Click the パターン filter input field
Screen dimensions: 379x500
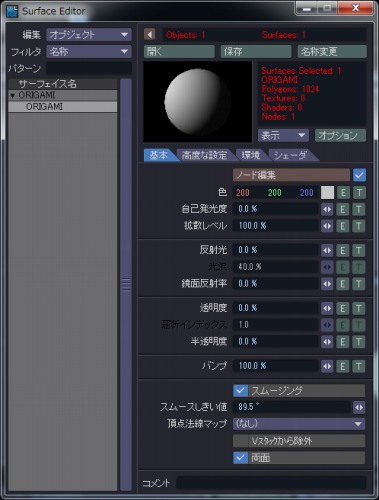89,69
